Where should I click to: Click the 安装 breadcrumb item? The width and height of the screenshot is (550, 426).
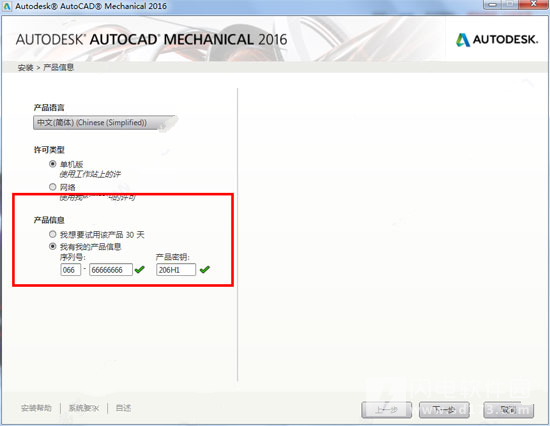[x=25, y=67]
